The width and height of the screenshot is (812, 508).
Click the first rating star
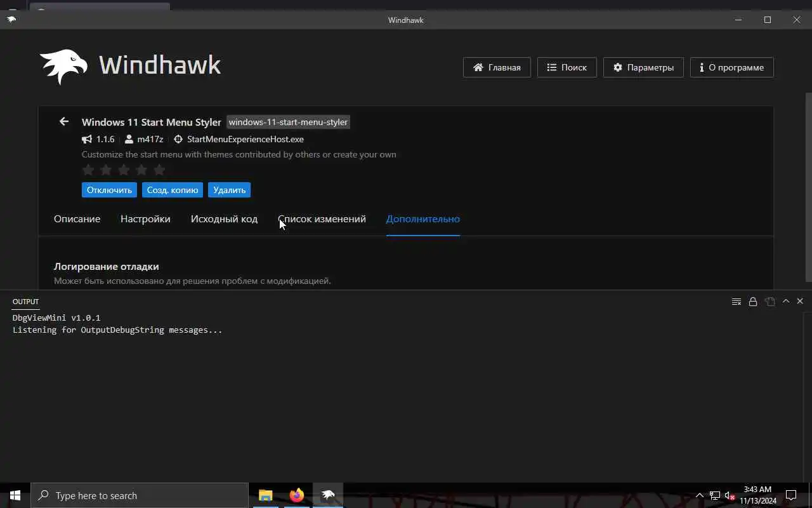click(88, 170)
